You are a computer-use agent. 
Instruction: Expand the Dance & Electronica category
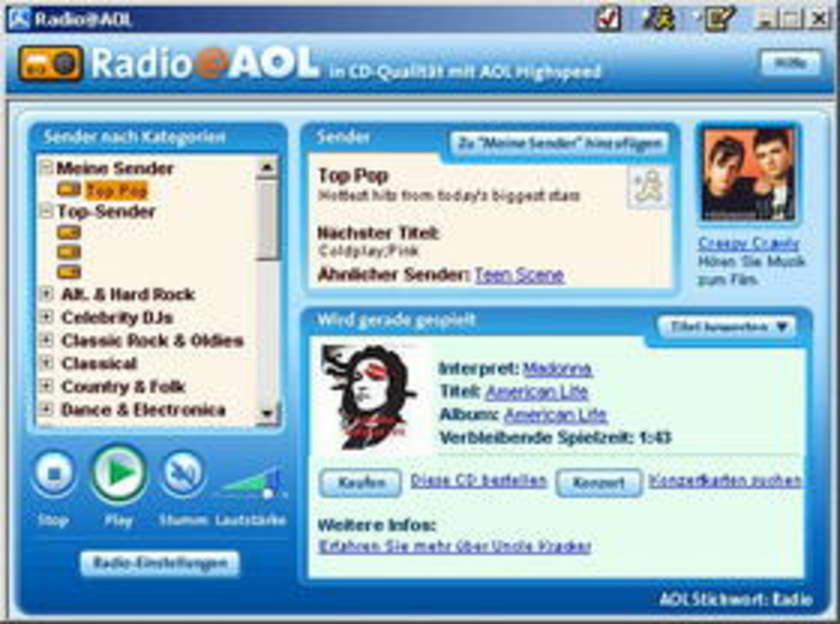tap(46, 409)
